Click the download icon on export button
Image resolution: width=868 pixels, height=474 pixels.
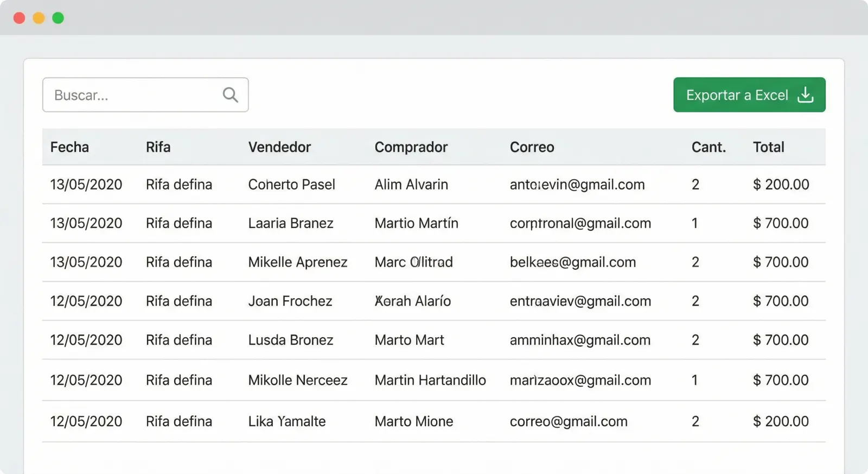pyautogui.click(x=806, y=95)
